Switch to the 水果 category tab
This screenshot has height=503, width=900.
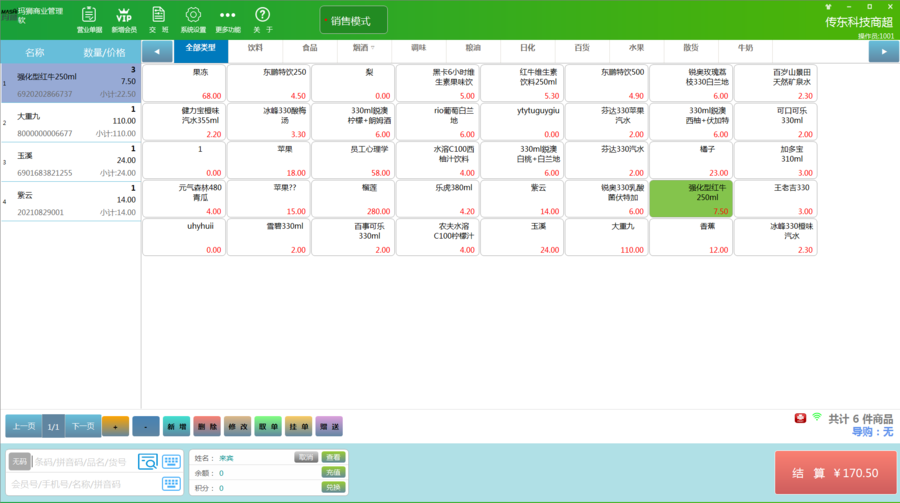click(637, 51)
